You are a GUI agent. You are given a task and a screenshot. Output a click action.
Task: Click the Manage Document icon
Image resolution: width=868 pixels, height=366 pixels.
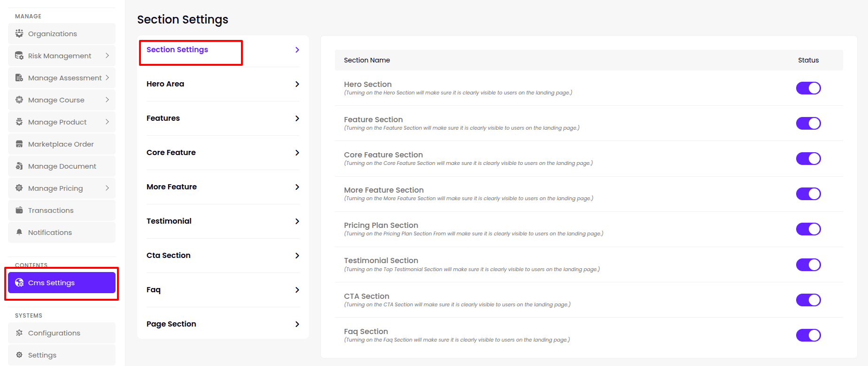click(x=19, y=166)
